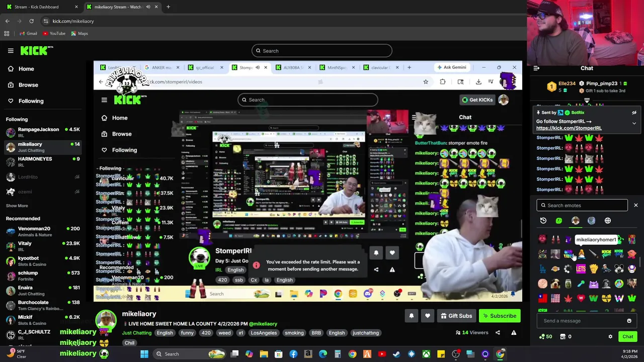Screen dimensions: 644x362
Task: Open the global emotes globe tab
Action: click(608, 221)
